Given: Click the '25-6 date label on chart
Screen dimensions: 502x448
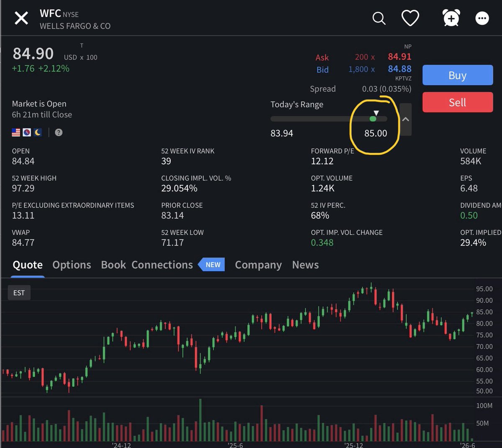Looking at the screenshot, I should coord(235,445).
